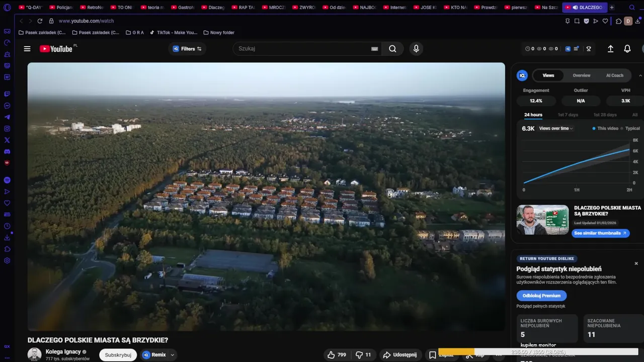Open YouTube notifications bell

pyautogui.click(x=627, y=49)
